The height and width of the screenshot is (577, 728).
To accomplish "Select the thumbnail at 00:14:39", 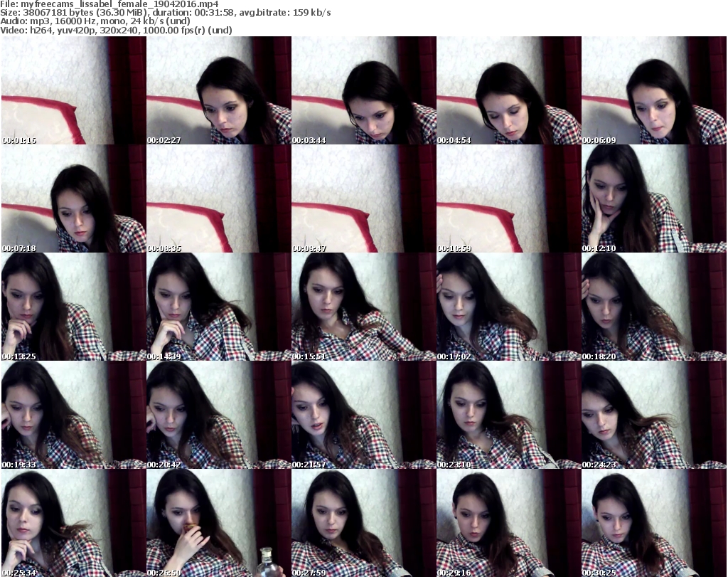I will tap(219, 307).
